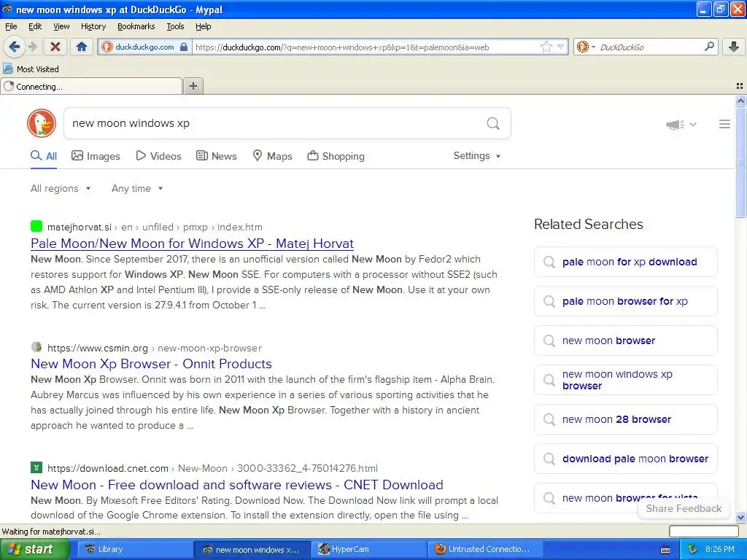Click the on-screen keyboard tray icon
This screenshot has width=747, height=560.
665,550
